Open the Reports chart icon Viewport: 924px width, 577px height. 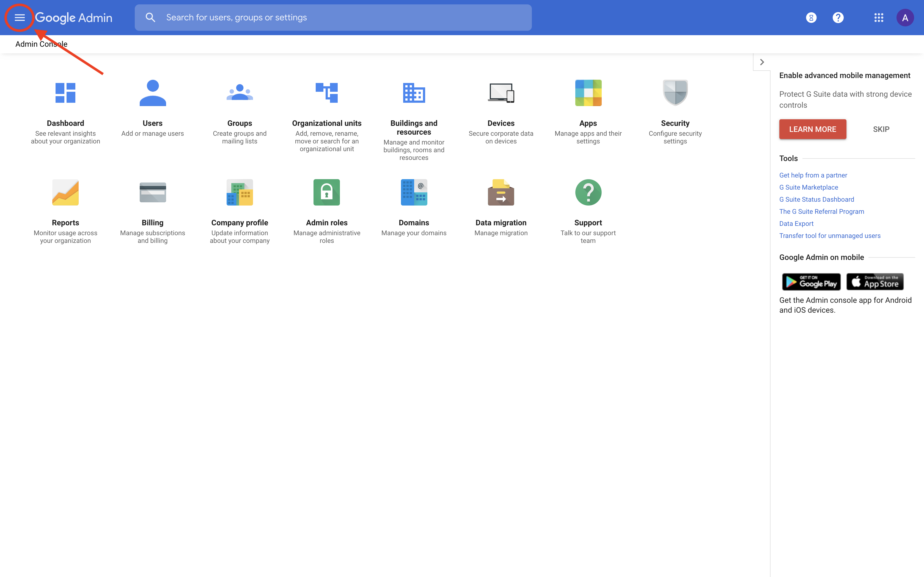click(65, 192)
